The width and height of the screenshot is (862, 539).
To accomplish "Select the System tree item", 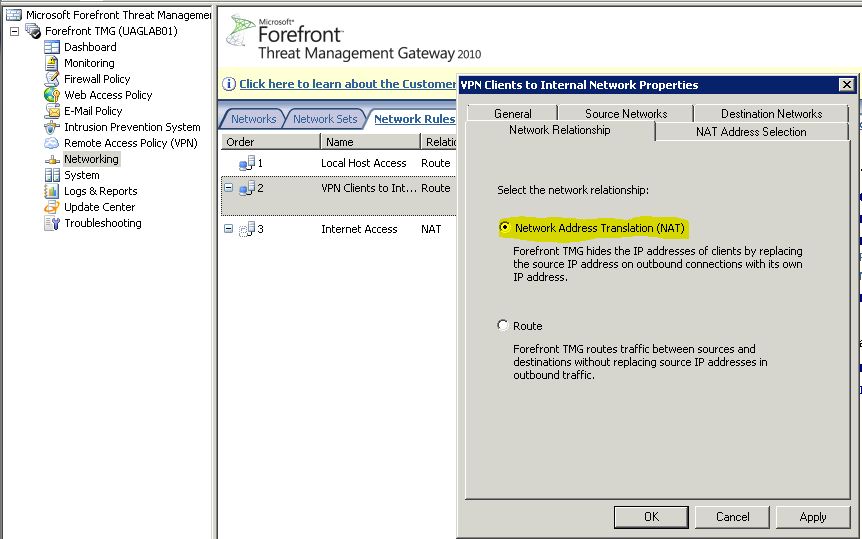I will (x=81, y=175).
